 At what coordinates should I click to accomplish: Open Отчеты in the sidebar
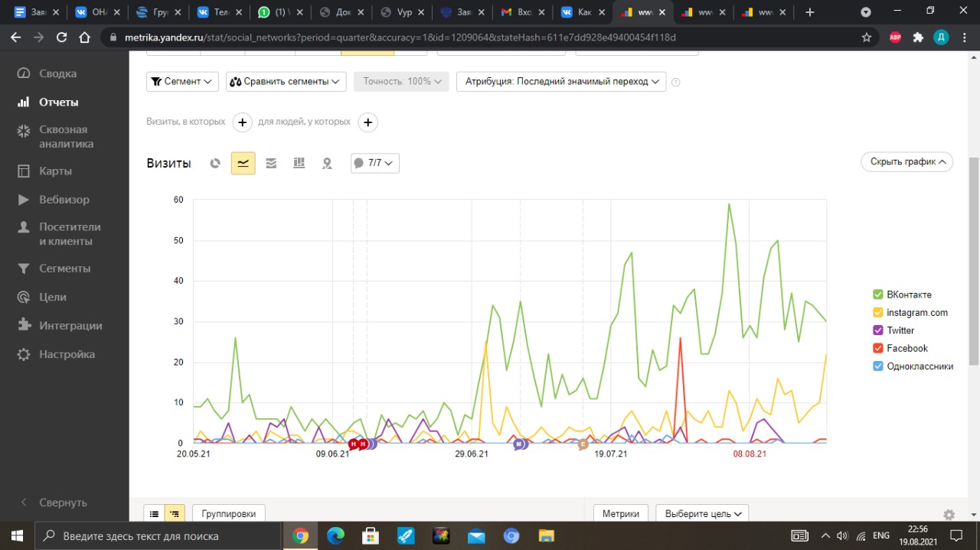pos(59,102)
